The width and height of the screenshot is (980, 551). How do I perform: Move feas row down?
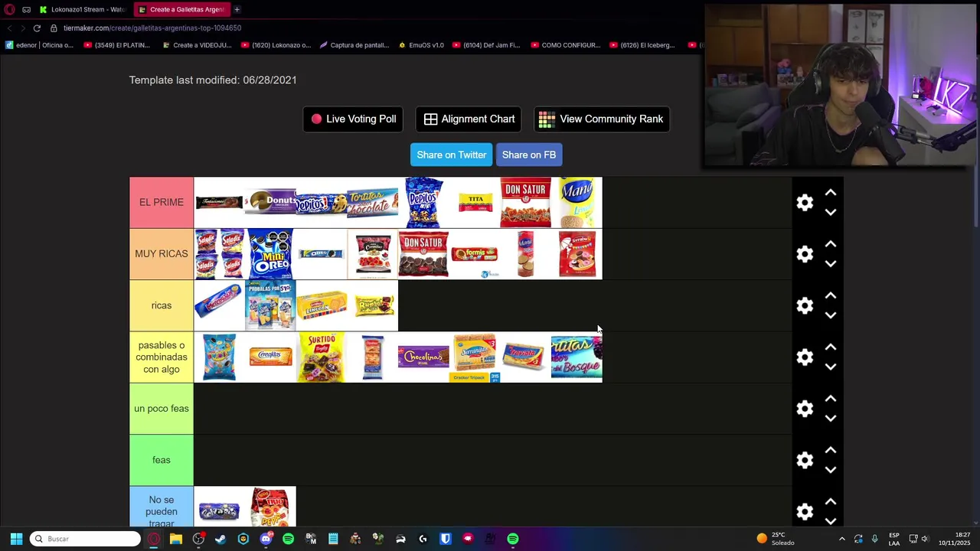pos(831,470)
